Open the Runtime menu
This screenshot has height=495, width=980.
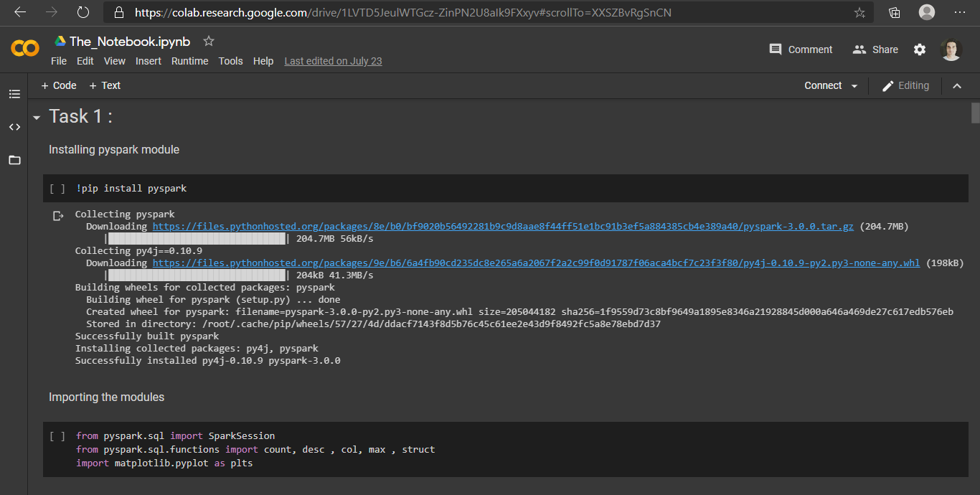coord(189,61)
